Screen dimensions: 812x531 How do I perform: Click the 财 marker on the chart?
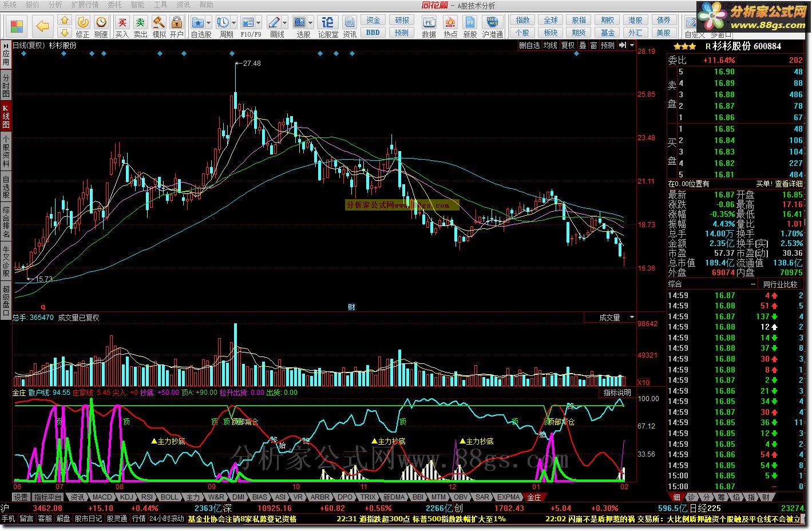coord(351,307)
